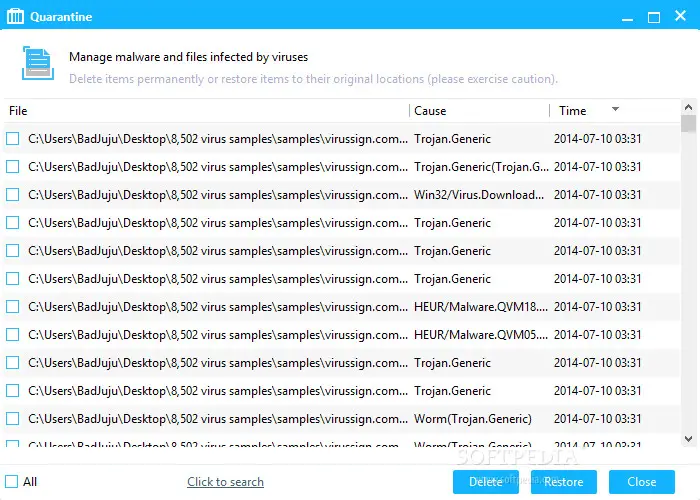Check the Win32/Virus.Download... row checkbox
The image size is (700, 500).
(x=12, y=195)
